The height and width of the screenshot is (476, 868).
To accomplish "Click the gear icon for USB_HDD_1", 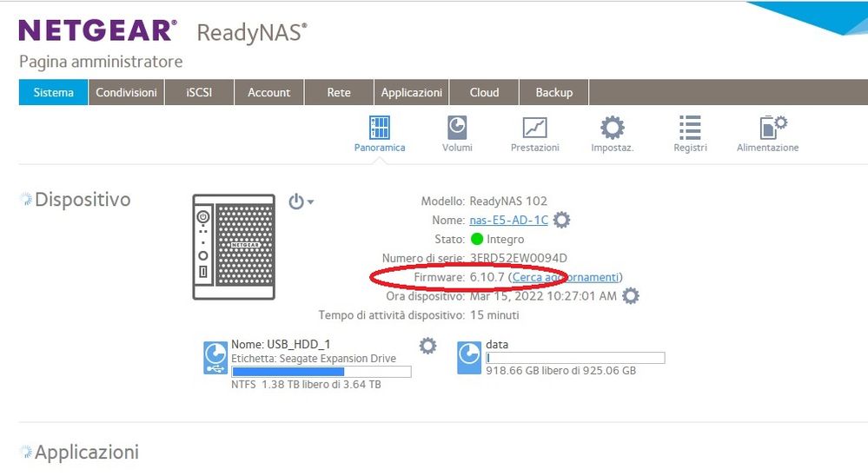I will tap(427, 346).
